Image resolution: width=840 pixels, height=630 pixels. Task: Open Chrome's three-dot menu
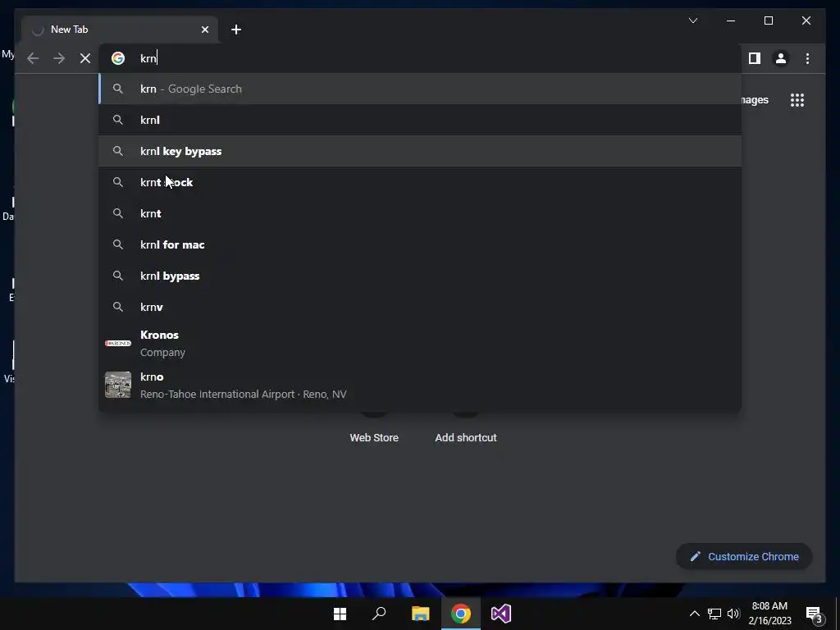pyautogui.click(x=807, y=58)
